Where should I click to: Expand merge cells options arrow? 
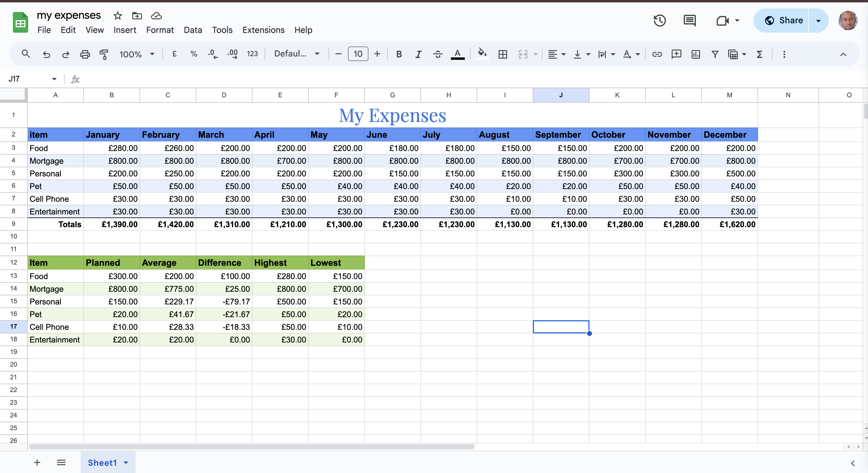(536, 54)
